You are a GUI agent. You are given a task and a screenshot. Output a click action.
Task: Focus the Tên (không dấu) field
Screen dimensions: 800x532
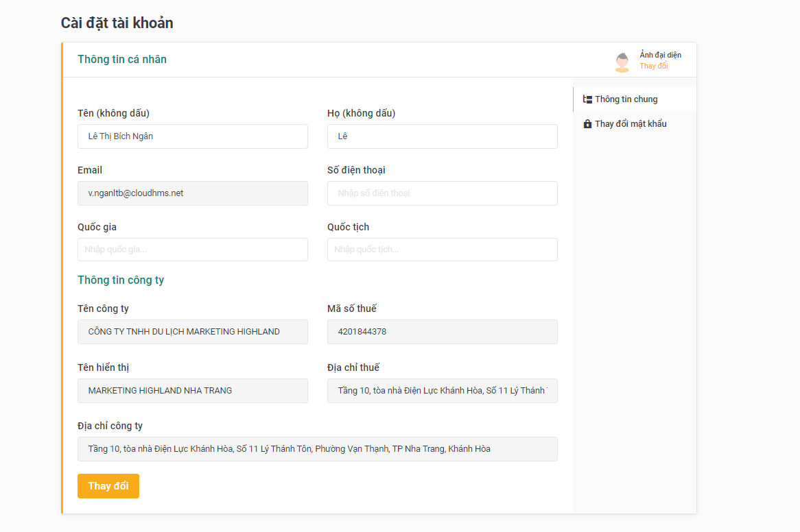tap(193, 136)
